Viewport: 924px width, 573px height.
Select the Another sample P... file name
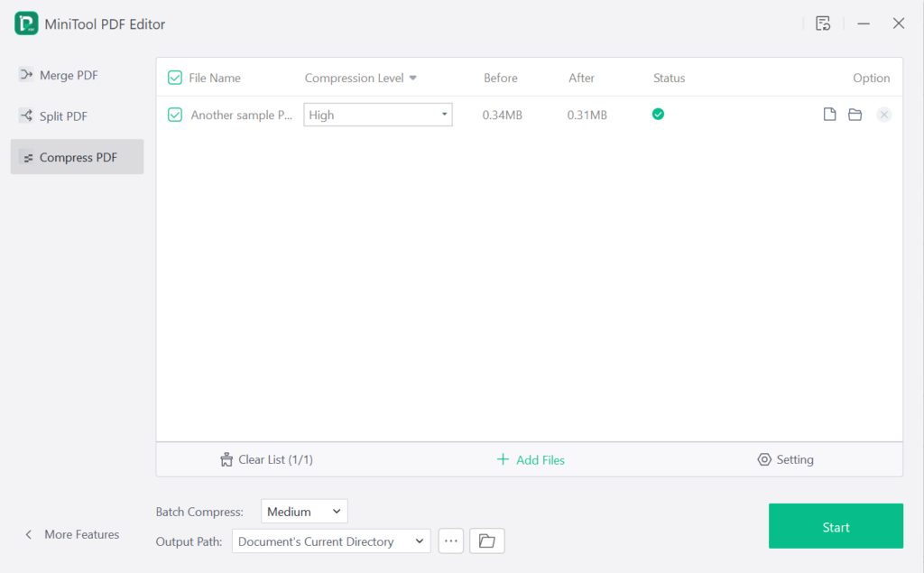(x=242, y=115)
